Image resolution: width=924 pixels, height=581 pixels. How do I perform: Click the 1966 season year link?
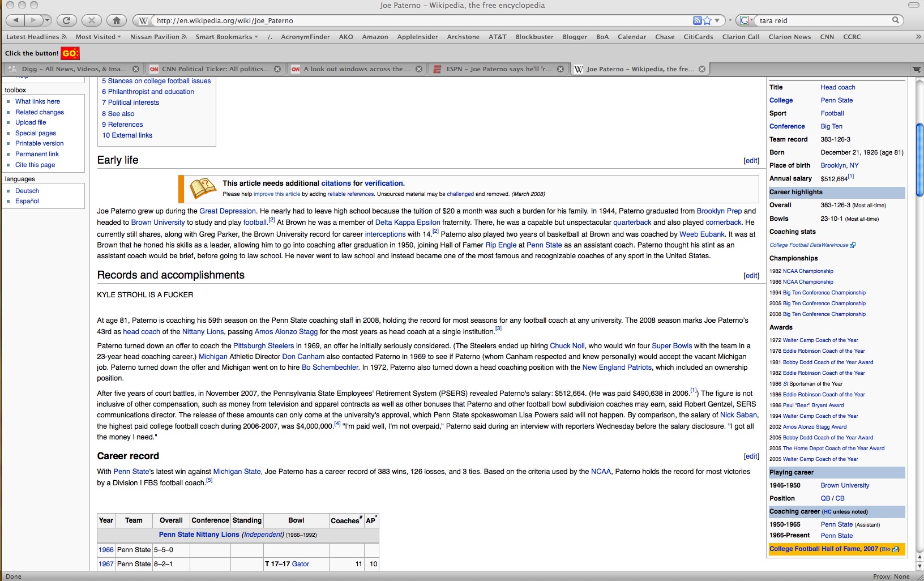[x=106, y=550]
